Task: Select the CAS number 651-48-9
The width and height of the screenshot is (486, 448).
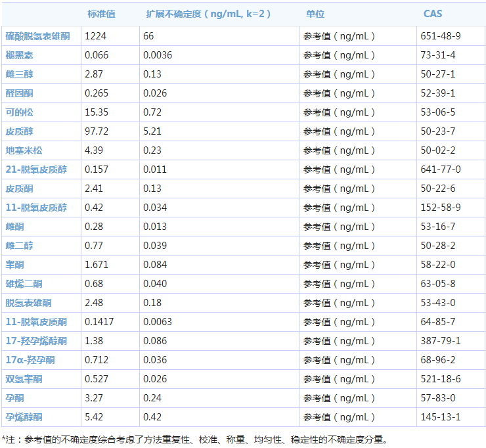Action: point(441,36)
